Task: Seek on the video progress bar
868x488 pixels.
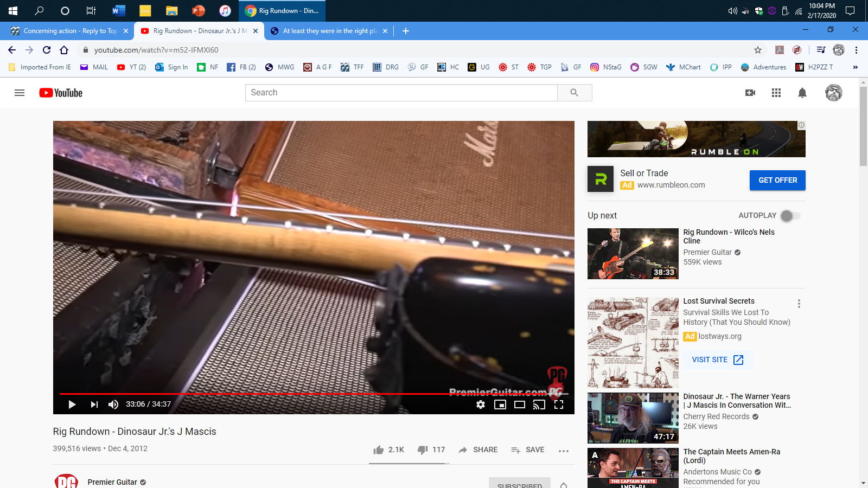Action: [x=314, y=393]
